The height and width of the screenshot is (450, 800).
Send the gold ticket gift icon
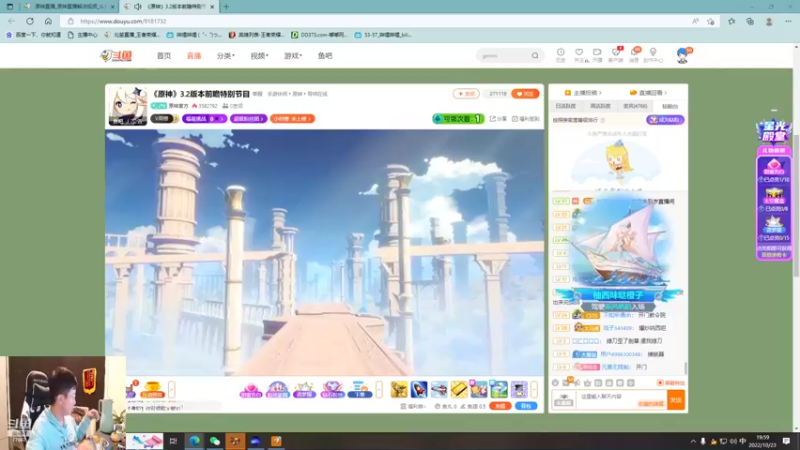(459, 390)
